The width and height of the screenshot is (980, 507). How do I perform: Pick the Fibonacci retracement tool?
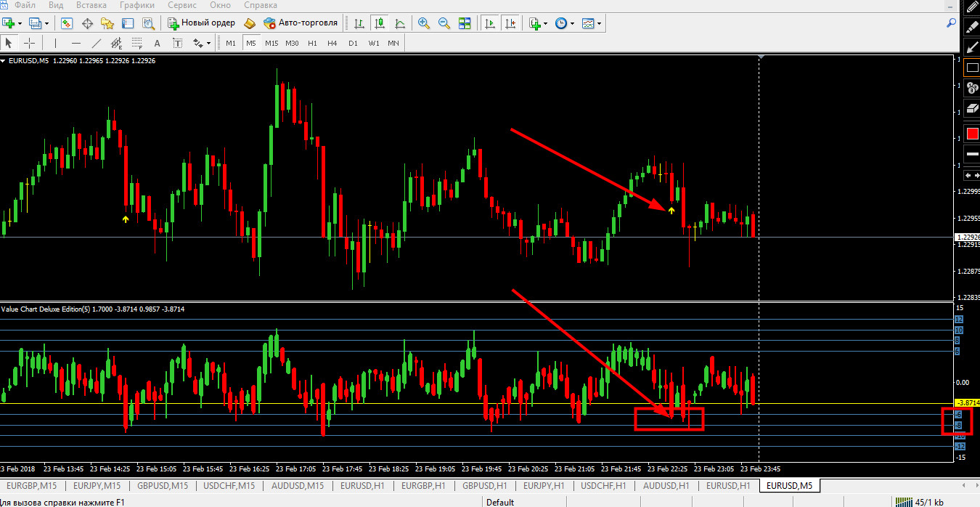[x=136, y=43]
